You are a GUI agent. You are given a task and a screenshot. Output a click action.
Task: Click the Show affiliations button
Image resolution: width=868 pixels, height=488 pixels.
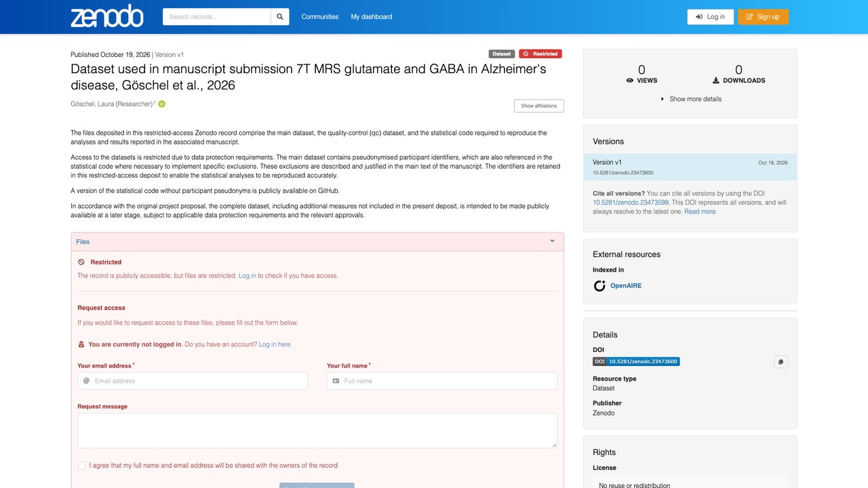click(539, 106)
